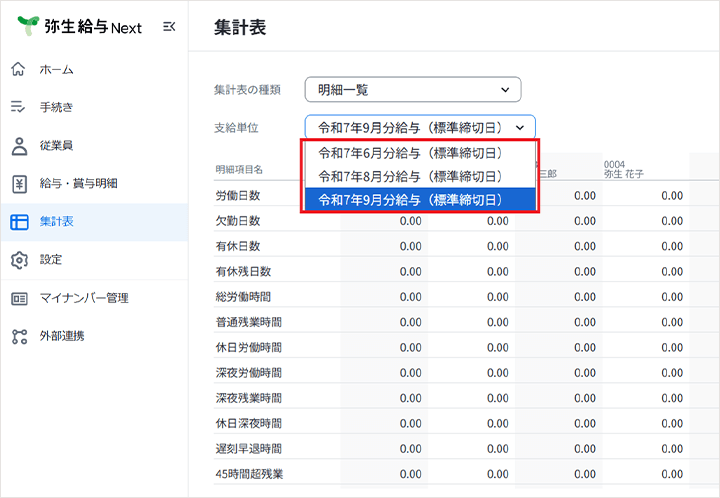Choose highlighted 令和7年9月分給与 option

point(410,200)
